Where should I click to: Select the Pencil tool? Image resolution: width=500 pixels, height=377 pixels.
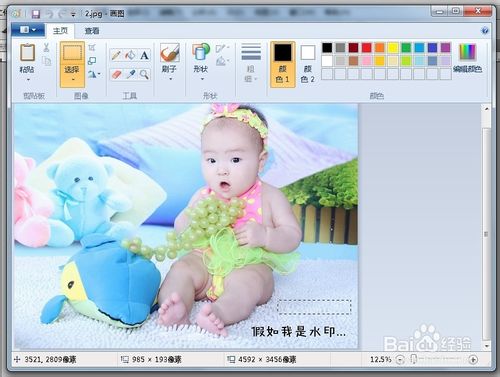click(116, 55)
